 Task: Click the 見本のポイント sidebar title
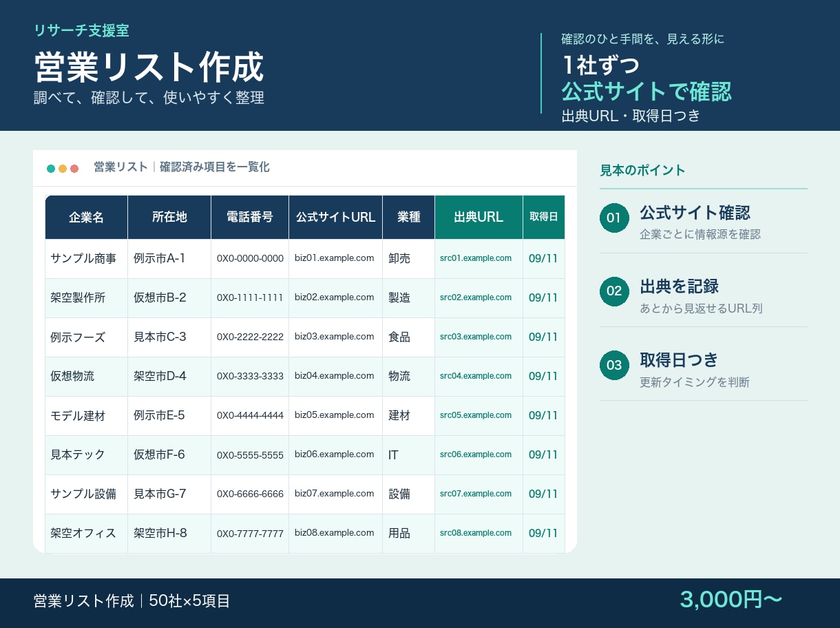click(642, 170)
